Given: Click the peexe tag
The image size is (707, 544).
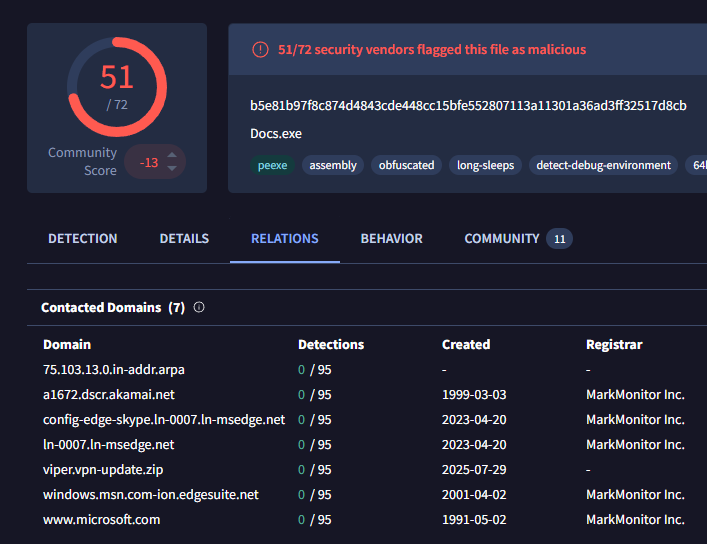Looking at the screenshot, I should pos(270,165).
